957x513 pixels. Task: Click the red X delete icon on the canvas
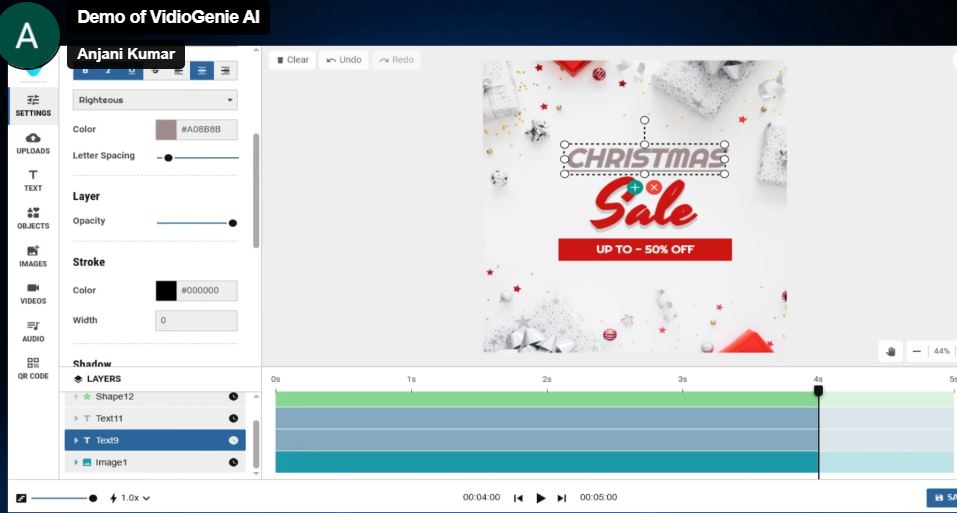(654, 187)
